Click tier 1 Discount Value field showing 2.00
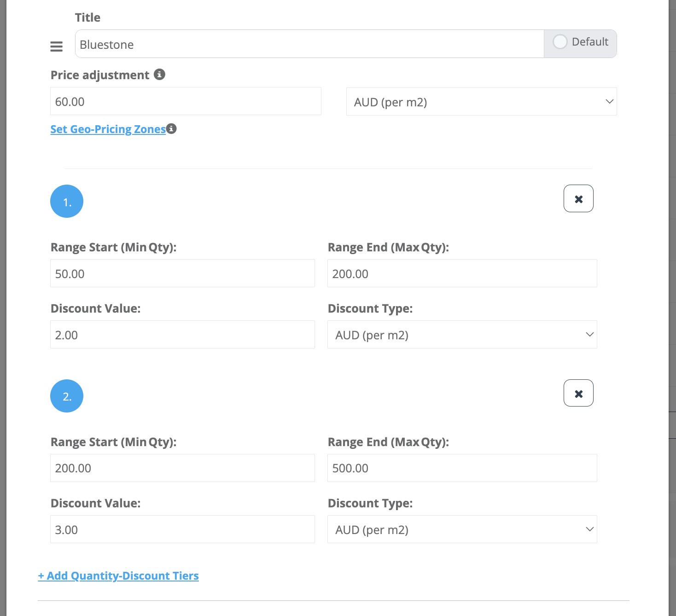Viewport: 676px width, 616px height. (x=182, y=335)
